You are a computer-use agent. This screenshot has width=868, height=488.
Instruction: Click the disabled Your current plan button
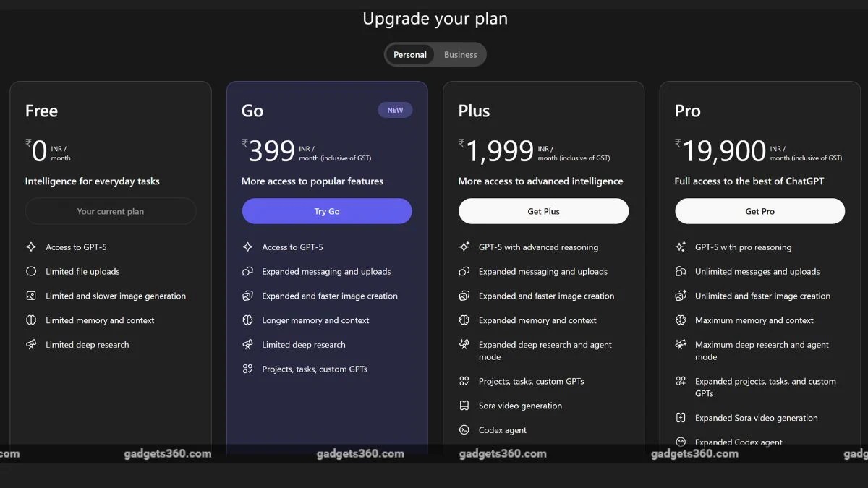(111, 212)
